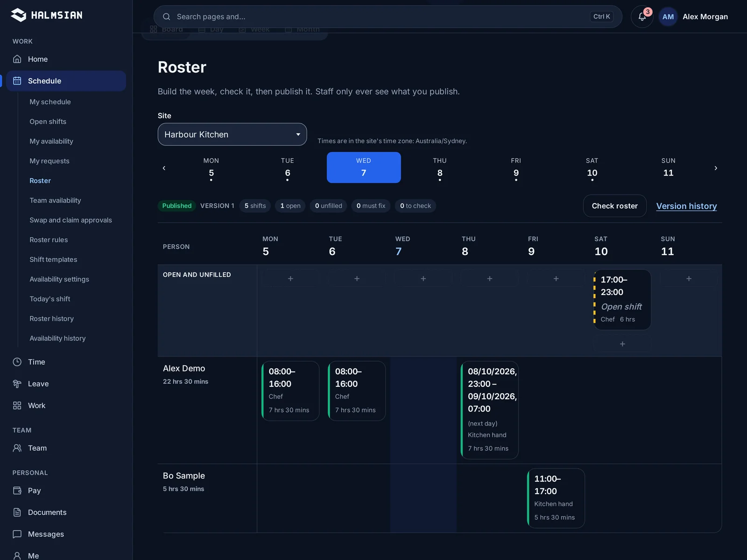Select Roster in the sidebar
The image size is (747, 560).
point(40,181)
